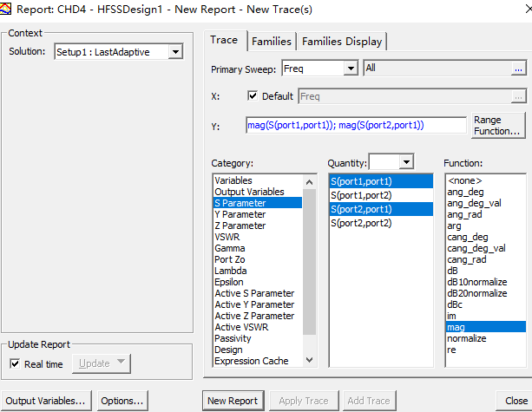The width and height of the screenshot is (532, 412).
Task: Uncheck the Default X checkbox
Action: 253,96
